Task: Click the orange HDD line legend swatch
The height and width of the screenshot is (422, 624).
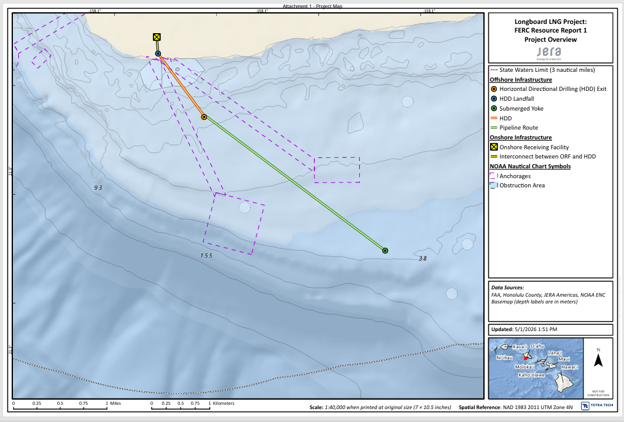Action: click(x=494, y=118)
